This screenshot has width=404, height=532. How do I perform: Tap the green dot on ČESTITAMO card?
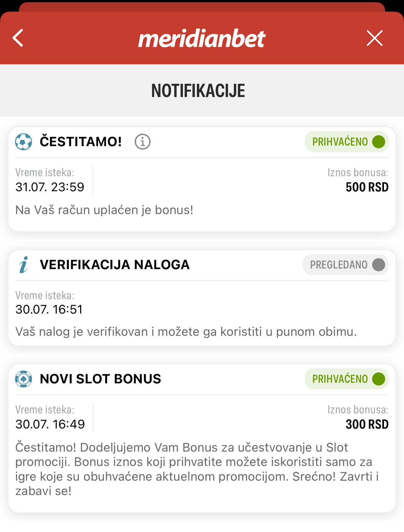click(x=378, y=142)
